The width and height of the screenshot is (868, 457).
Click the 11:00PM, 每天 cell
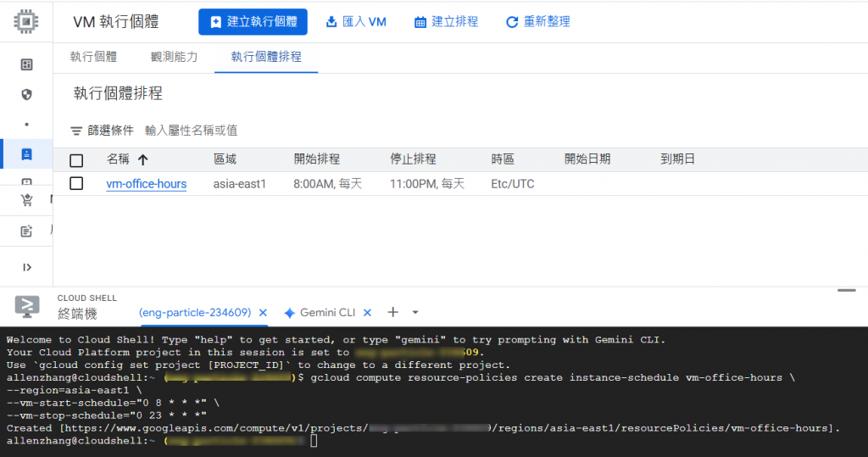tap(427, 184)
